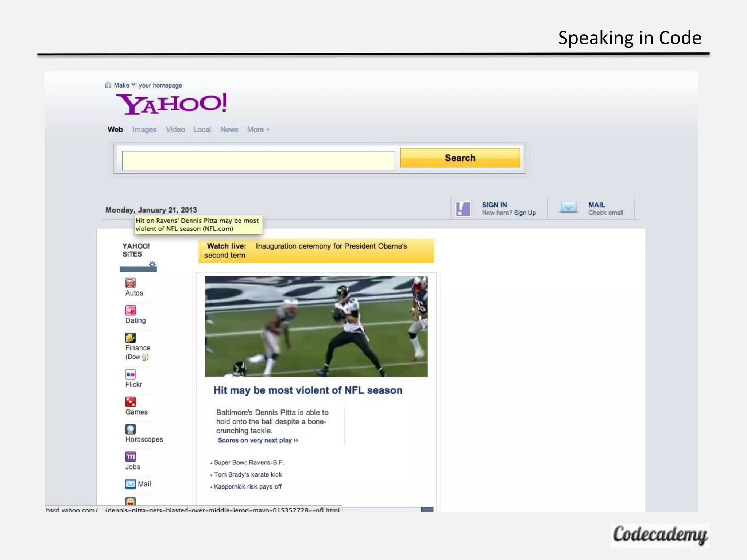747x560 pixels.
Task: Click the Finance icon
Action: 131,338
